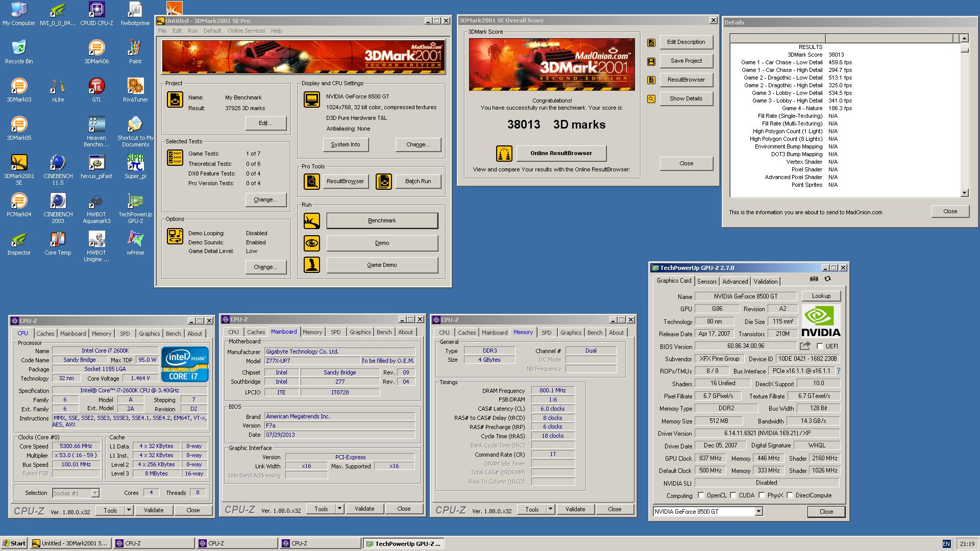
Task: Click Show Details button in Overall Score
Action: point(686,98)
